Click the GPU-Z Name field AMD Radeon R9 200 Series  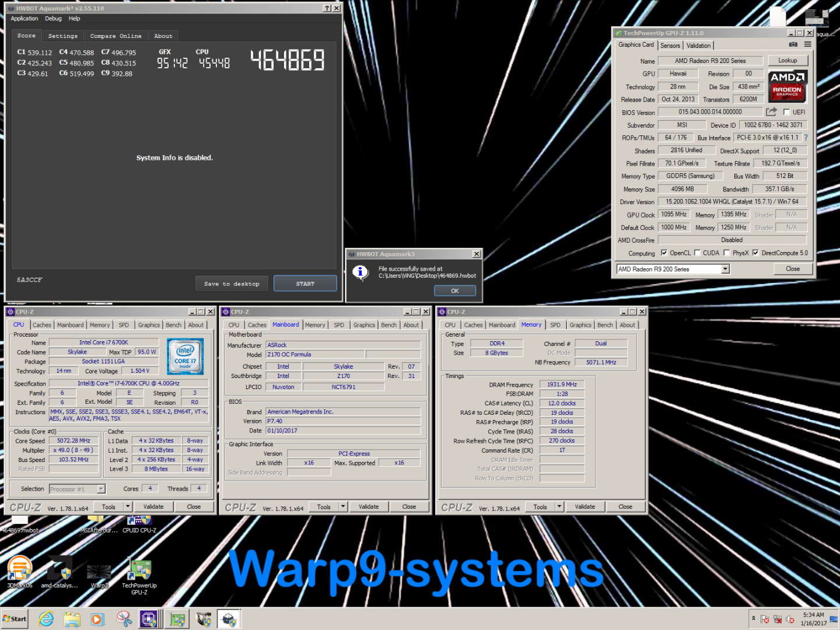point(710,61)
